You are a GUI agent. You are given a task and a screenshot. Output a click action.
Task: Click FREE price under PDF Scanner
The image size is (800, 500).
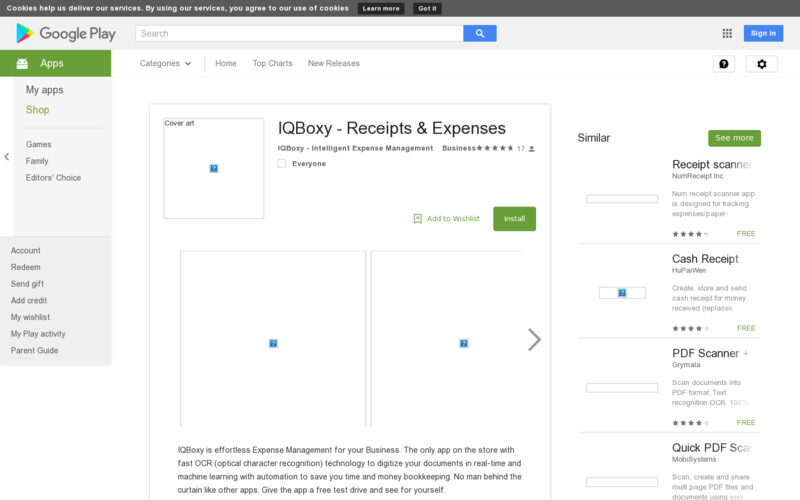[x=746, y=422]
